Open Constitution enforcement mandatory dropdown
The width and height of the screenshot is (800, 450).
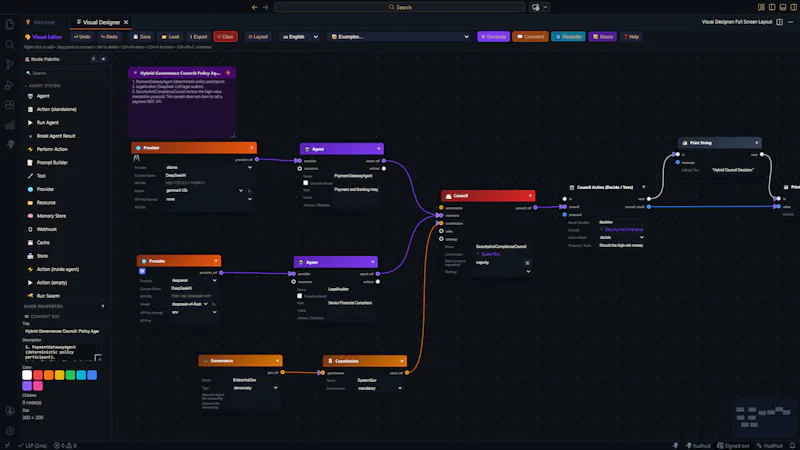pyautogui.click(x=379, y=388)
